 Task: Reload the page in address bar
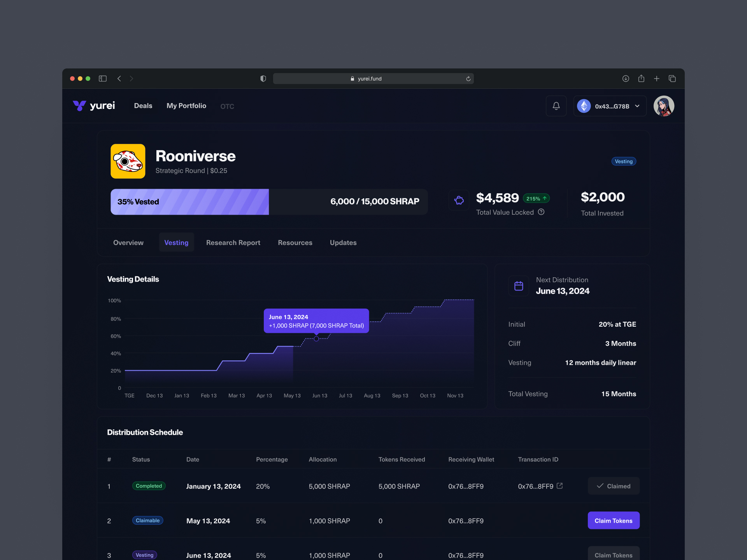point(468,79)
